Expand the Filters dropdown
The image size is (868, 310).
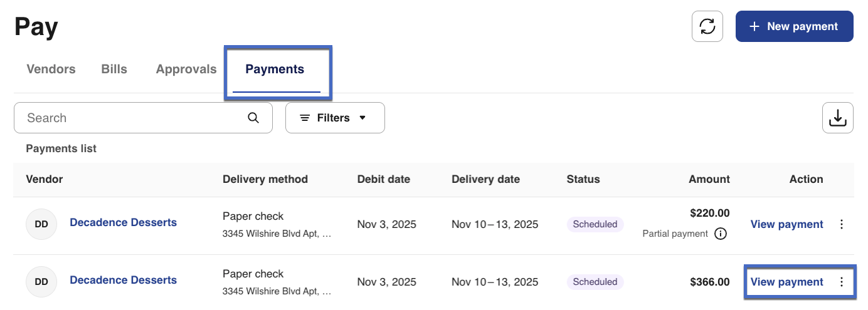coord(335,118)
